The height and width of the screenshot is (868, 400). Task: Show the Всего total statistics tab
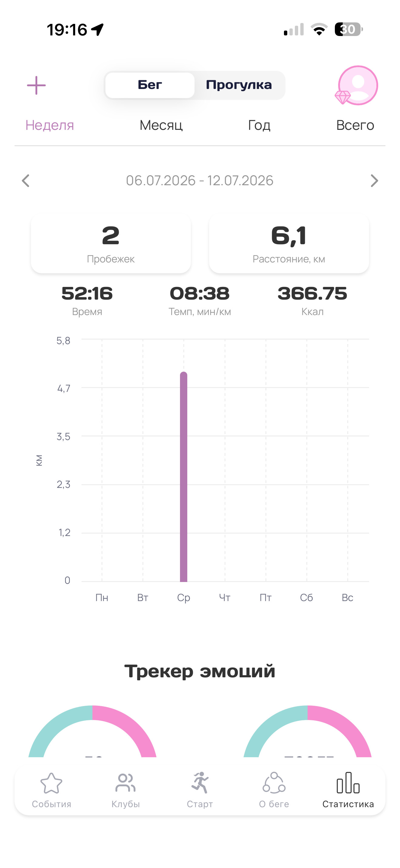click(355, 125)
